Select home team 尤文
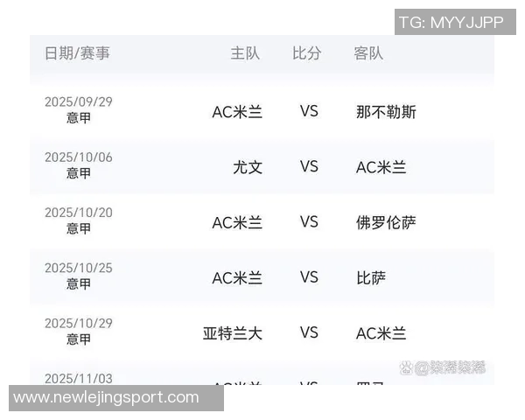This screenshot has width=525, height=420. [248, 167]
